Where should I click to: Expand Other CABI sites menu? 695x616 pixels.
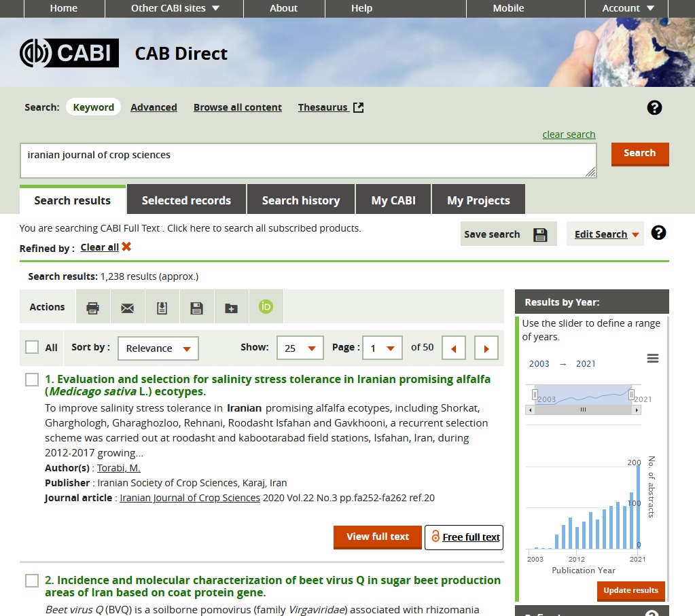point(174,8)
